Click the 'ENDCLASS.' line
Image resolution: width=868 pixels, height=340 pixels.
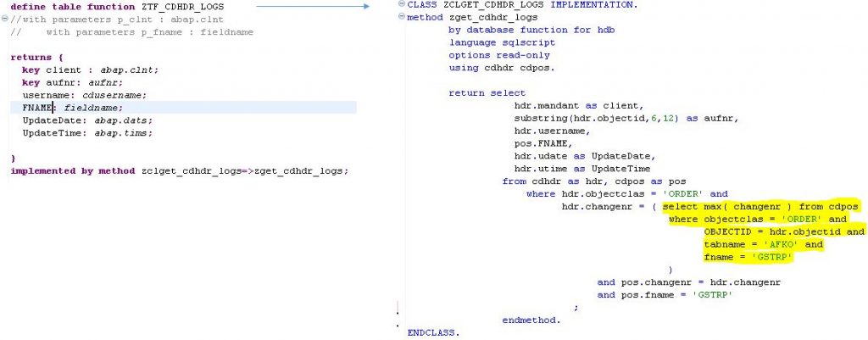coord(433,333)
